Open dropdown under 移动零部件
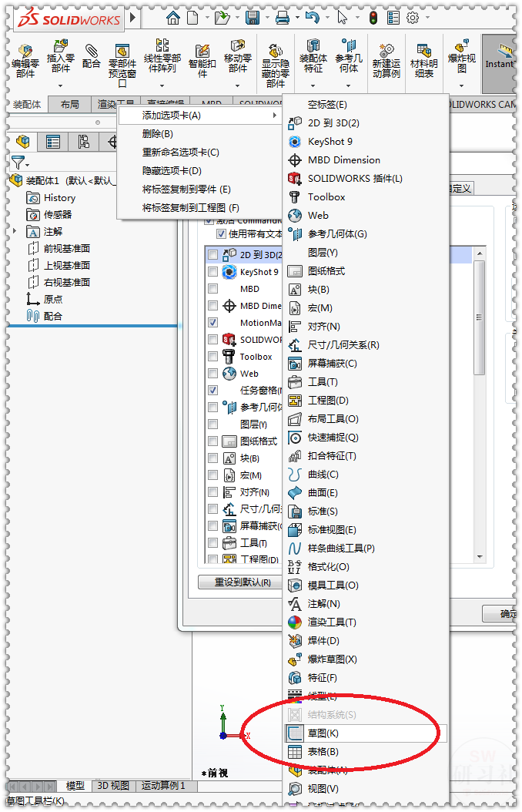 [x=238, y=86]
